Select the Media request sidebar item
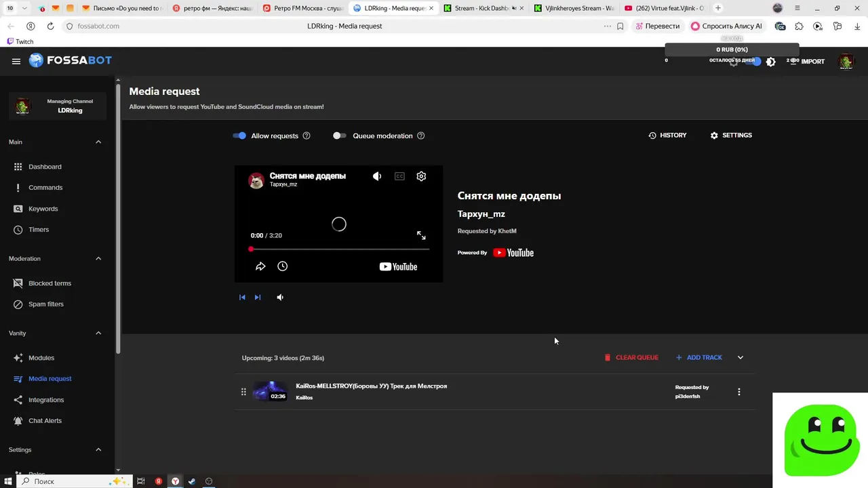 click(x=50, y=379)
